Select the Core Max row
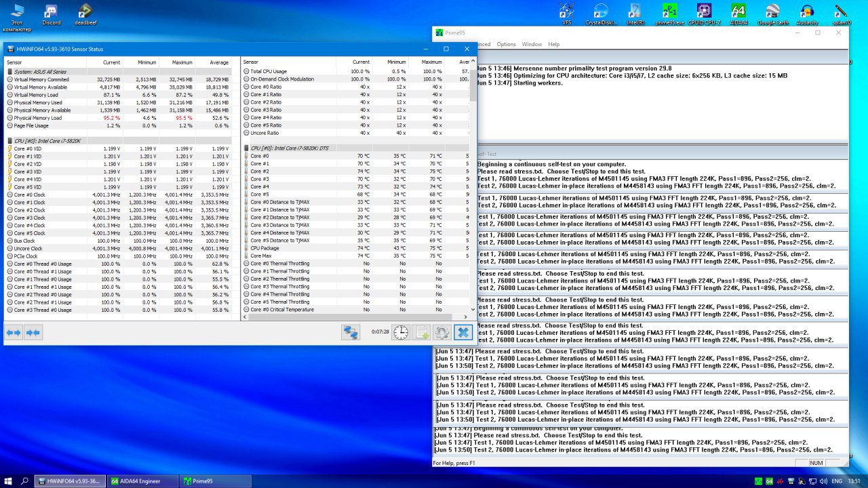The width and height of the screenshot is (868, 488). pyautogui.click(x=355, y=256)
